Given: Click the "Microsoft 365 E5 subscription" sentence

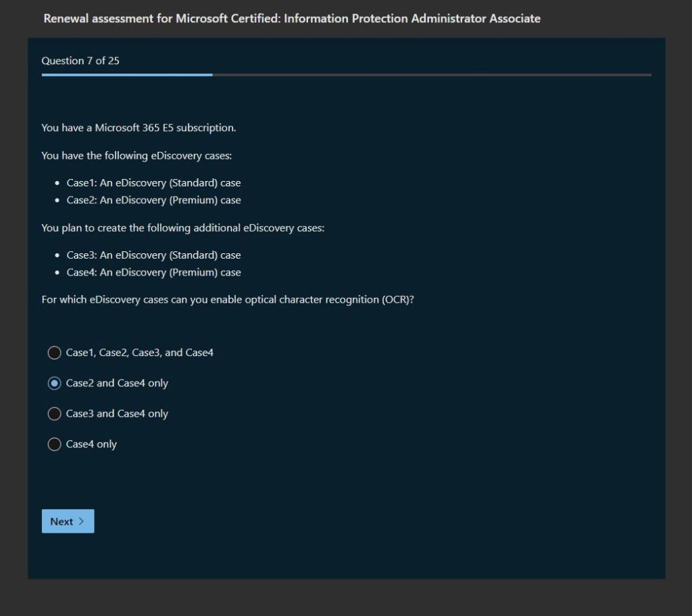Looking at the screenshot, I should 139,128.
